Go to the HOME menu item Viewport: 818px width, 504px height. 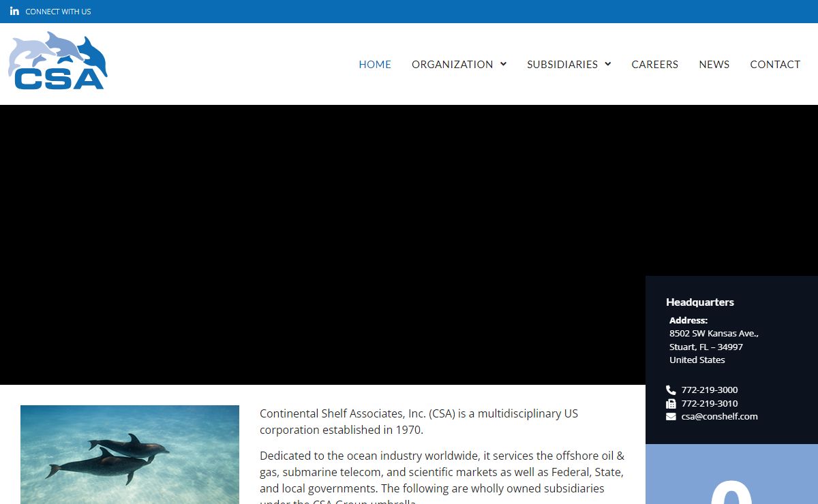[375, 64]
